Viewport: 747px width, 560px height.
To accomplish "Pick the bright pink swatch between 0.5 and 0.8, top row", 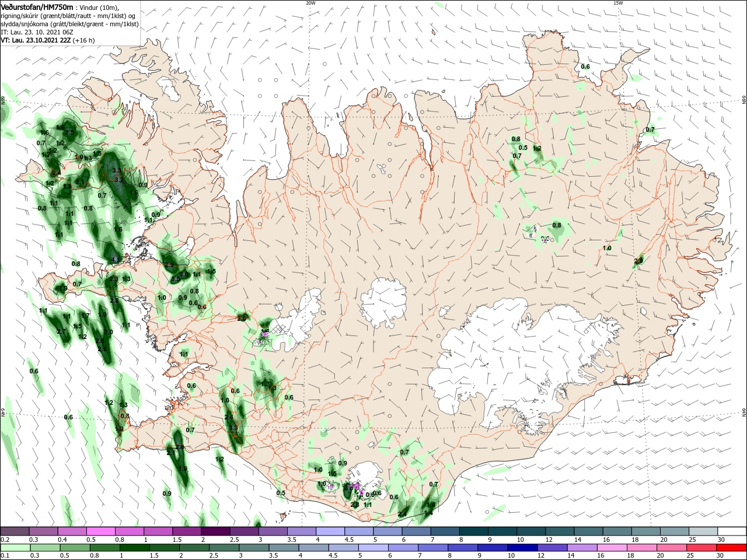I will coord(101,531).
